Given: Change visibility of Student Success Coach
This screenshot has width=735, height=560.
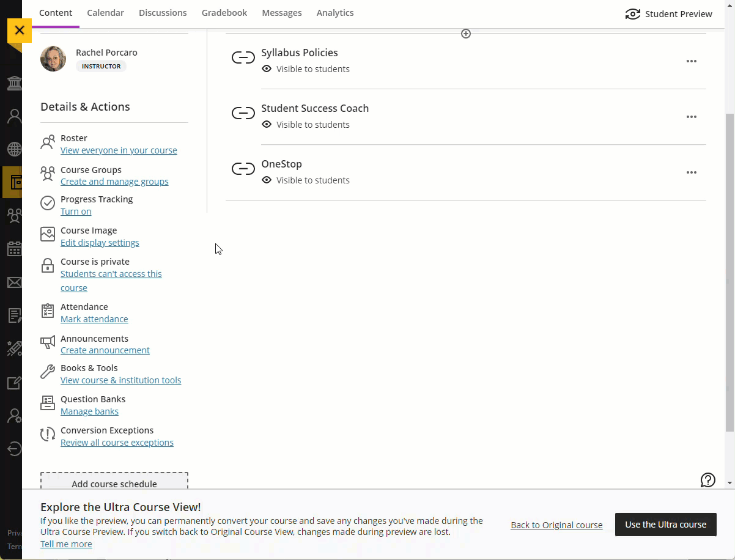Looking at the screenshot, I should 307,125.
